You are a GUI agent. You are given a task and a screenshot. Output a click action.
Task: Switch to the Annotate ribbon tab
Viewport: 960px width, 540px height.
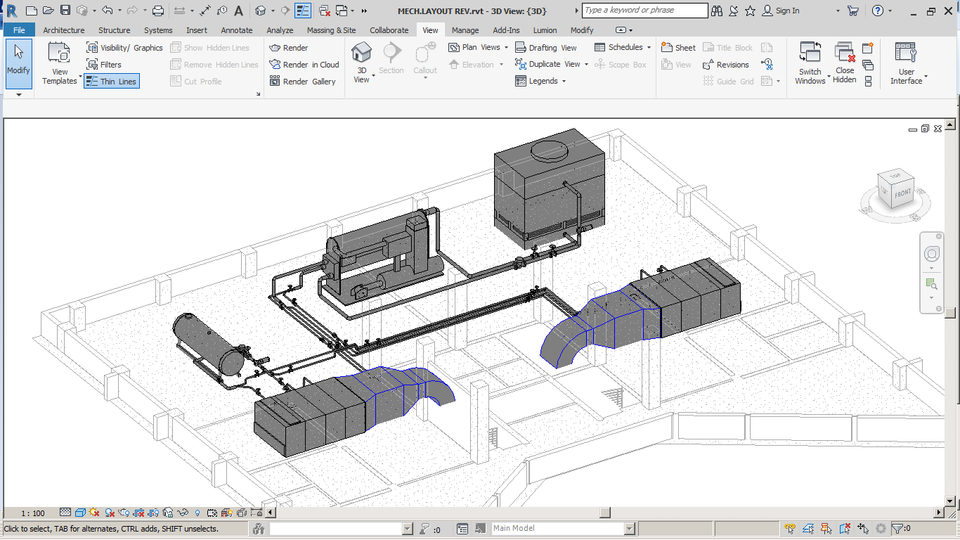237,30
